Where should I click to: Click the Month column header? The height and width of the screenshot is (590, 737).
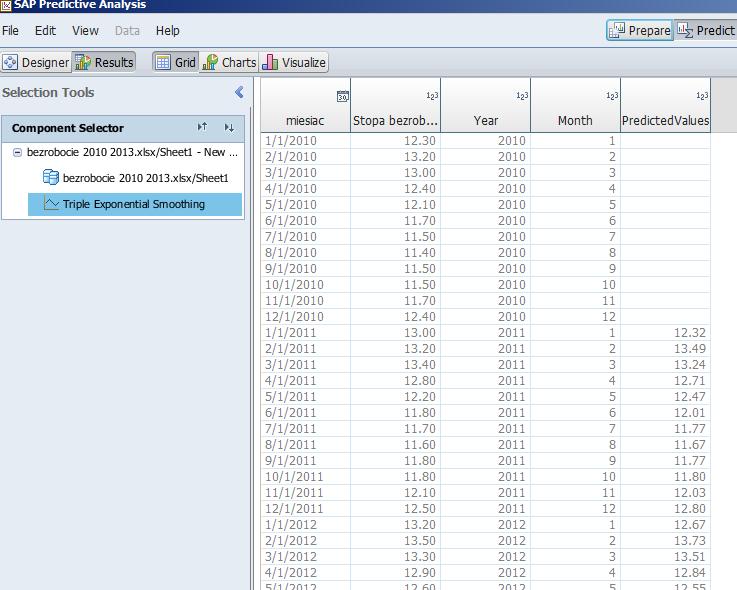tap(575, 105)
